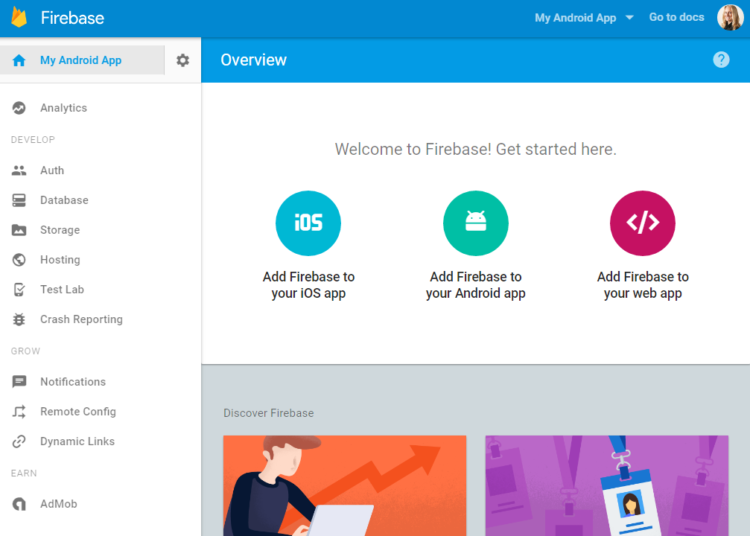Click the Hosting globe icon
Image resolution: width=750 pixels, height=536 pixels.
point(19,260)
